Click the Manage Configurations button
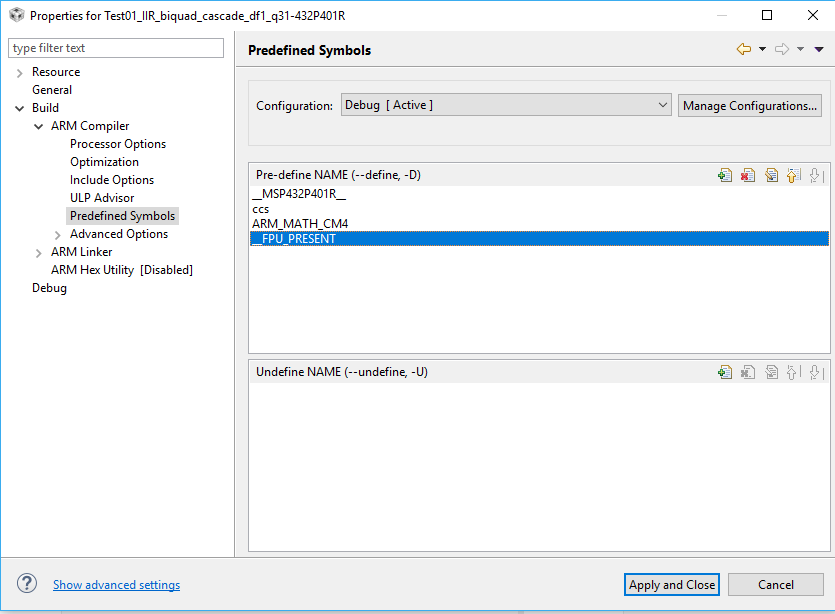 pyautogui.click(x=750, y=105)
